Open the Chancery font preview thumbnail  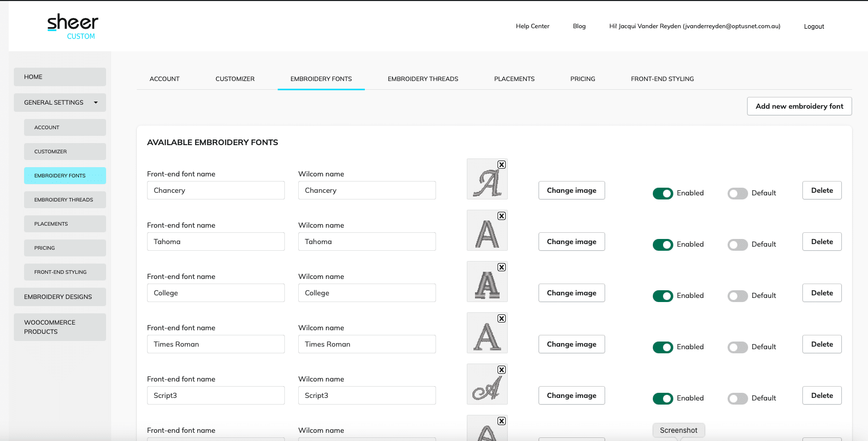coord(487,179)
